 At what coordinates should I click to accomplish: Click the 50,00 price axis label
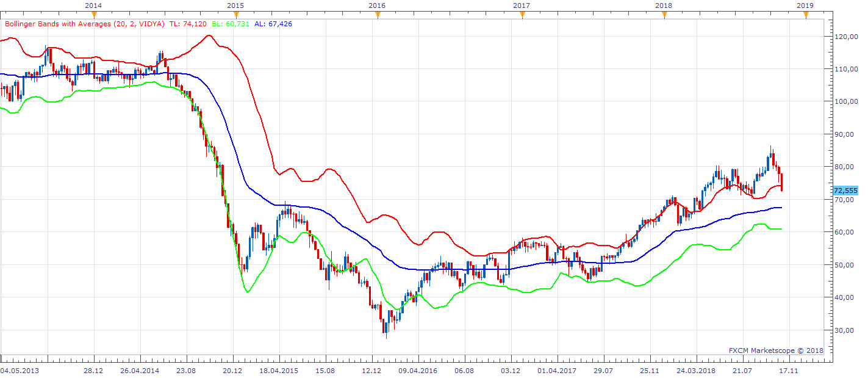[845, 265]
